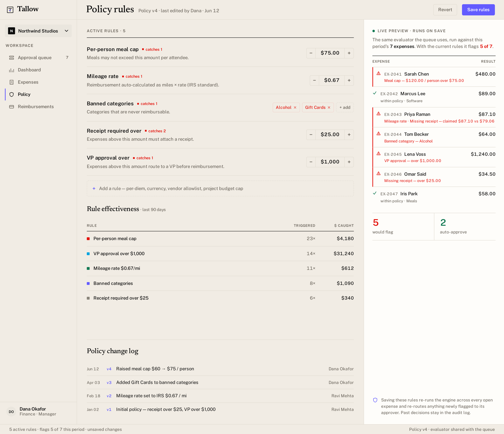
Task: Click the Policy shield icon in sidebar
Action: [11, 94]
